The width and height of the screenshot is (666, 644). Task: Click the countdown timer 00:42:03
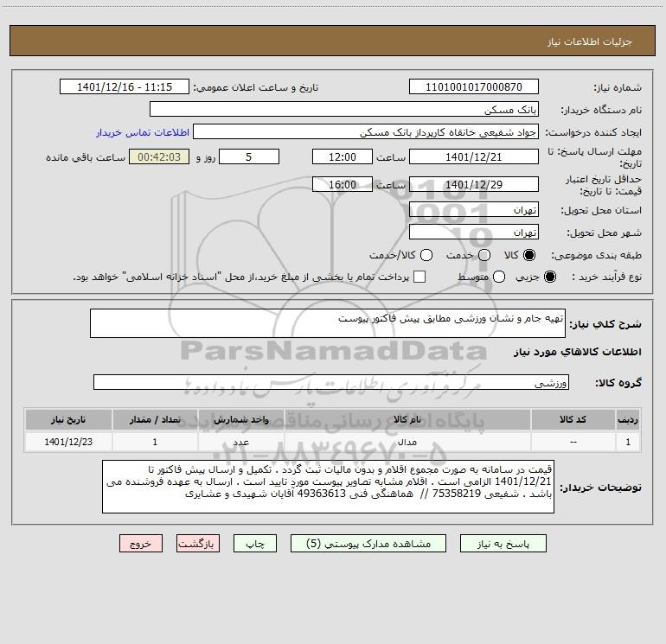pyautogui.click(x=159, y=156)
